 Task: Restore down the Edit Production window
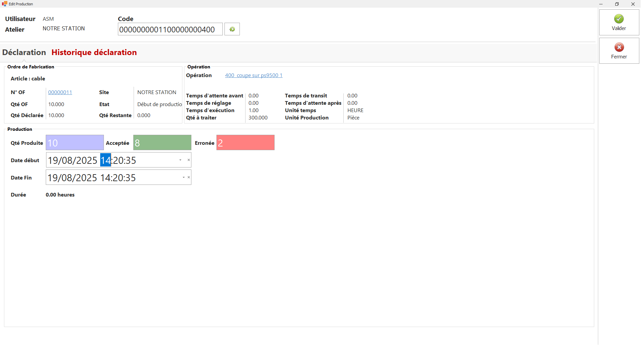[x=617, y=4]
